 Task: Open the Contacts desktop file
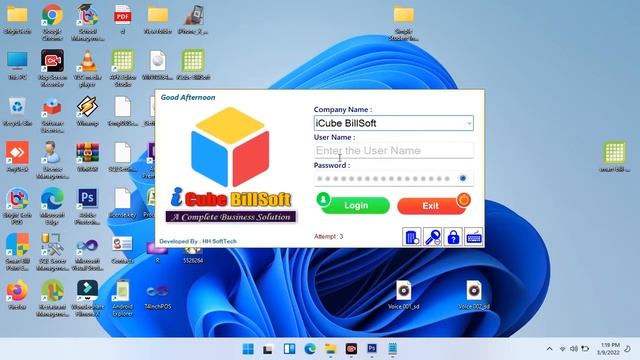pos(122,249)
